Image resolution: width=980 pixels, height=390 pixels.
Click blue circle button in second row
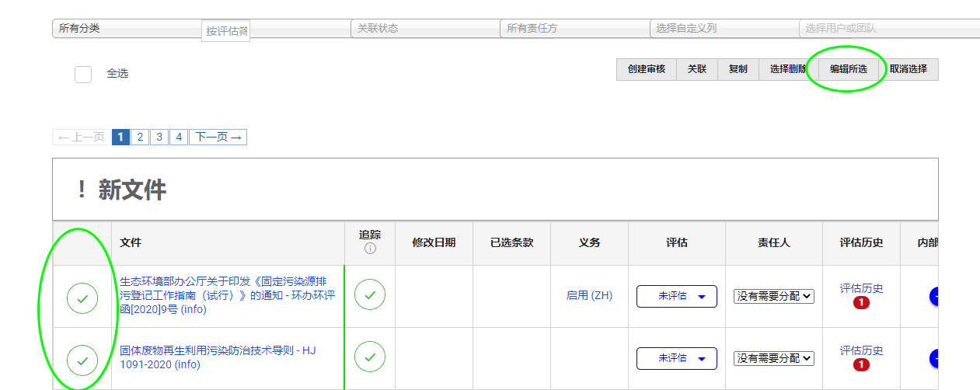pyautogui.click(x=934, y=358)
